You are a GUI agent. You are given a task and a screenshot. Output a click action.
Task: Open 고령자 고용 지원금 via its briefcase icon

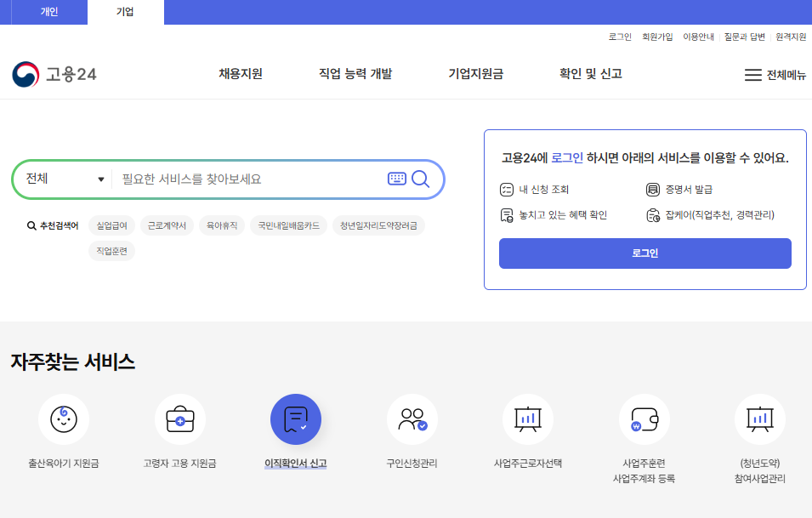tap(179, 418)
